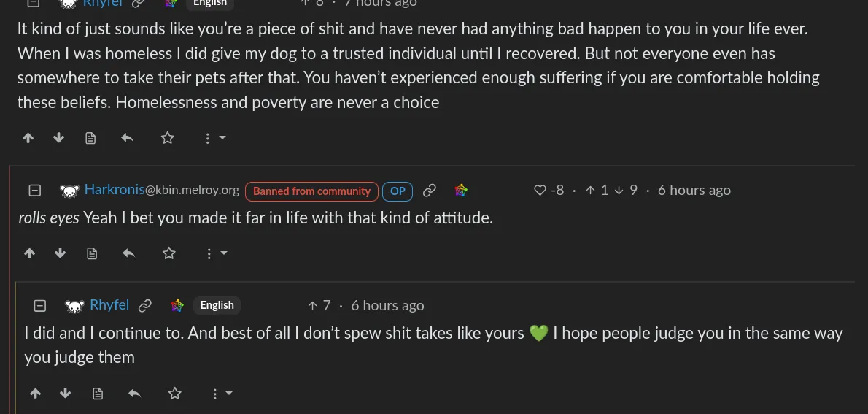
Task: View source of Harkronis's comment
Action: coord(92,253)
